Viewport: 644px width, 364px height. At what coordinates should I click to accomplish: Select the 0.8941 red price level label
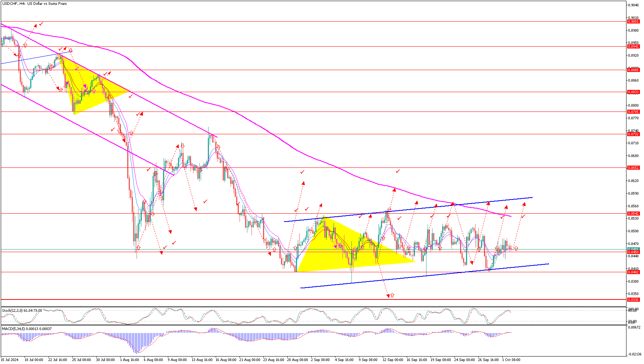point(633,47)
